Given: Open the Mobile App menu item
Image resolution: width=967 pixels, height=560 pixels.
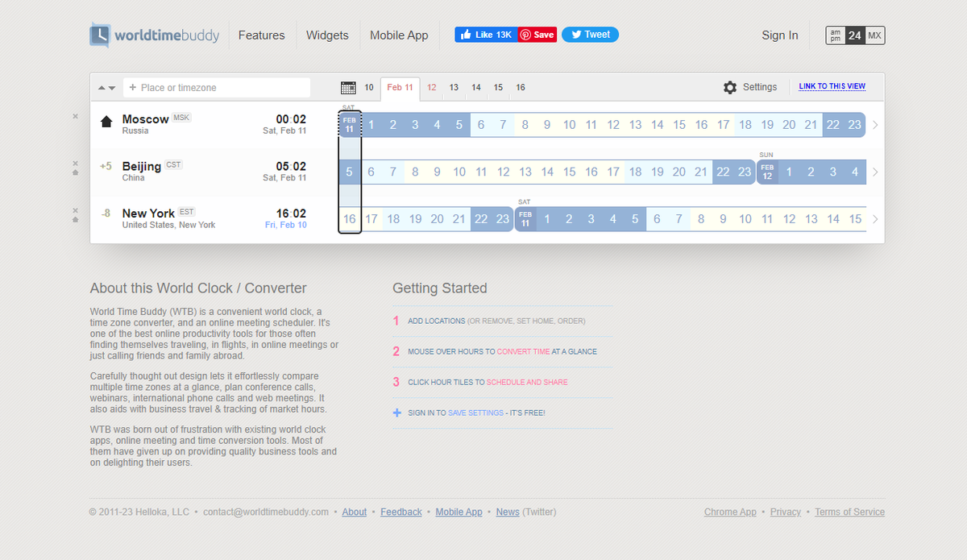Looking at the screenshot, I should pos(399,35).
